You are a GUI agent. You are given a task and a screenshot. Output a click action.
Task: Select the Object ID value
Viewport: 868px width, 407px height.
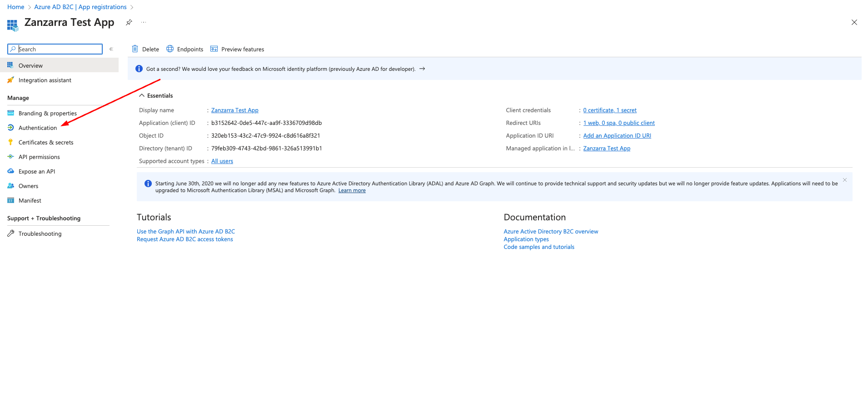click(266, 135)
